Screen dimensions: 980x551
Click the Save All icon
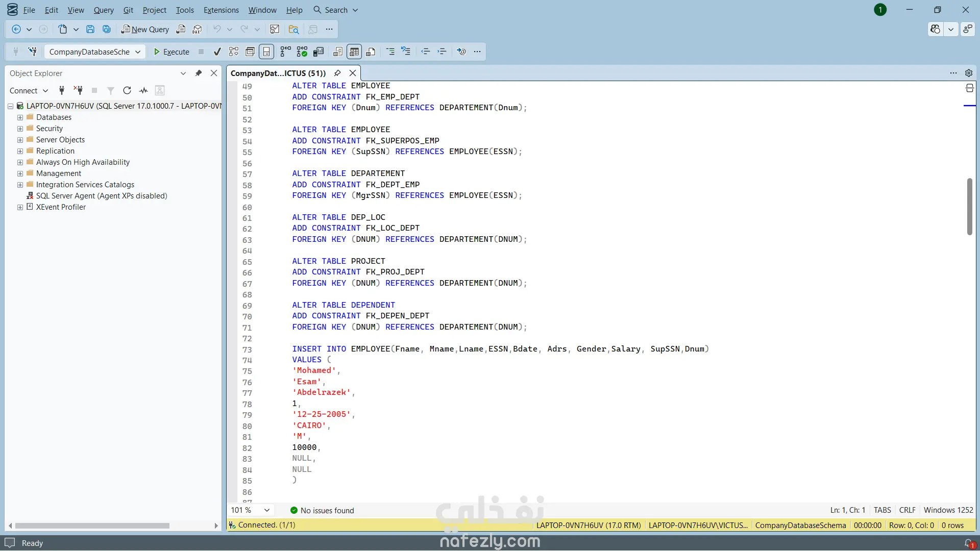click(x=107, y=30)
